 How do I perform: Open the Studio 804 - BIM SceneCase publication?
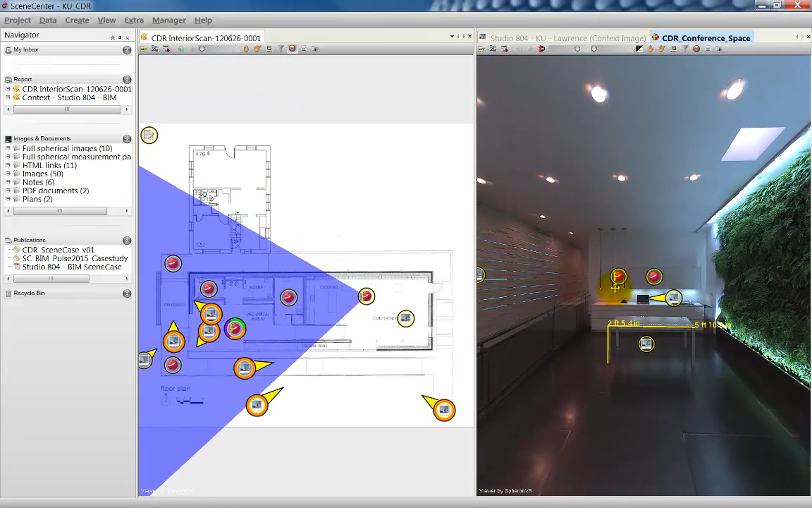pyautogui.click(x=72, y=267)
